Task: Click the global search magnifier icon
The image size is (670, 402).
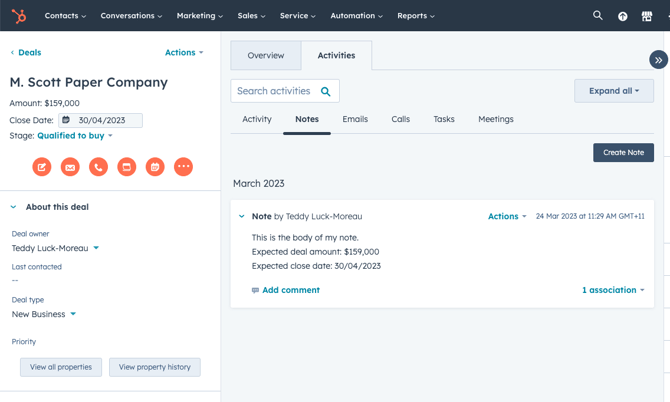Action: click(598, 16)
